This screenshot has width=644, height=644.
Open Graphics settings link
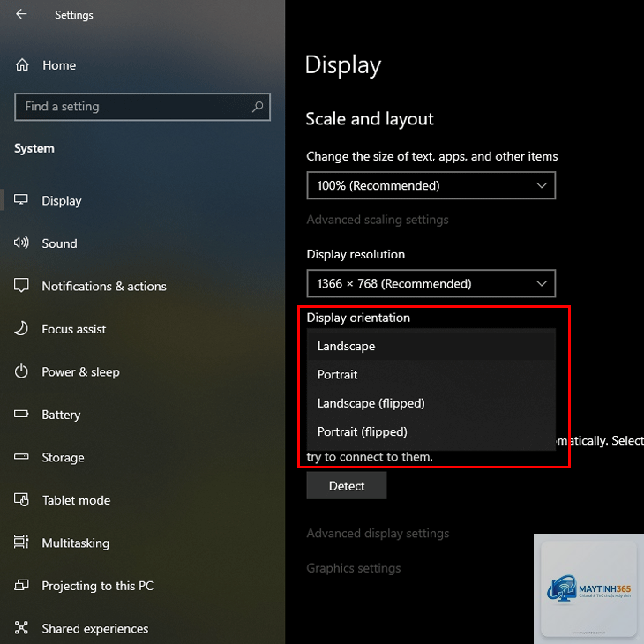coord(354,568)
